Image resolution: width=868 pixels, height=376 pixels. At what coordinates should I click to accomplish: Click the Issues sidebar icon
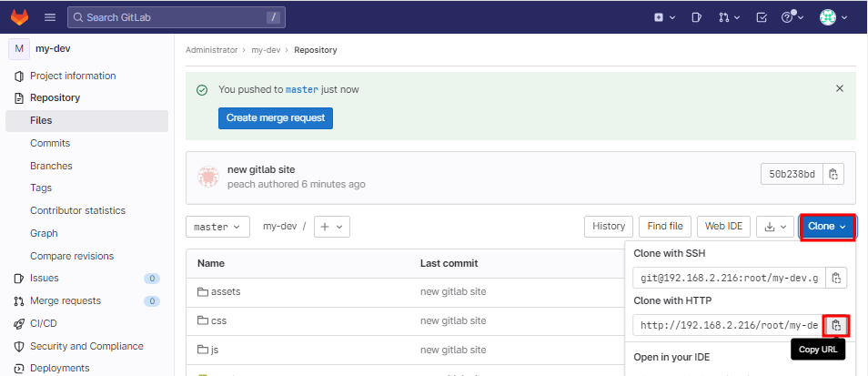click(x=19, y=279)
